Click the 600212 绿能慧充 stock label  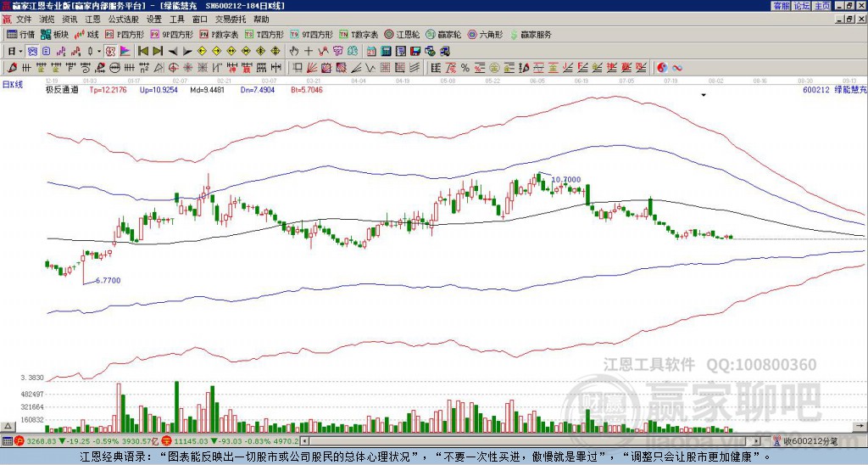tap(834, 90)
